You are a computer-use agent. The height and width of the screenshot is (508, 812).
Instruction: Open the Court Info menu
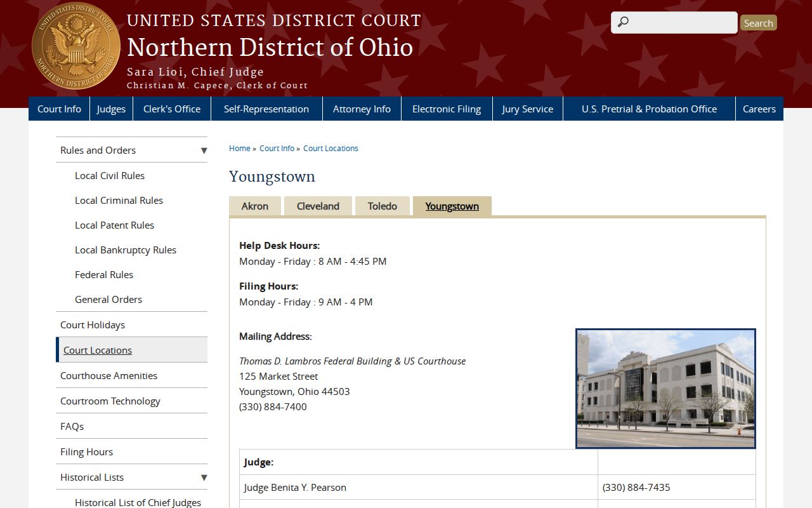(59, 109)
